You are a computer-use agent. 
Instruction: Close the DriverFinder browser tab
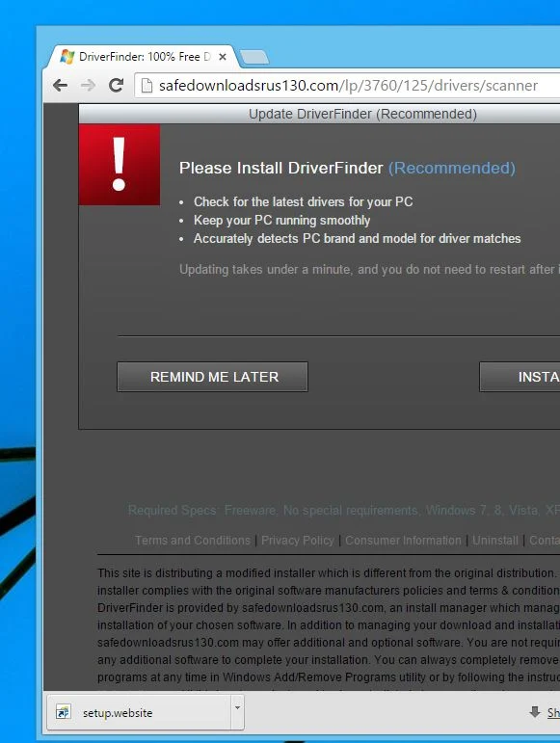(223, 57)
